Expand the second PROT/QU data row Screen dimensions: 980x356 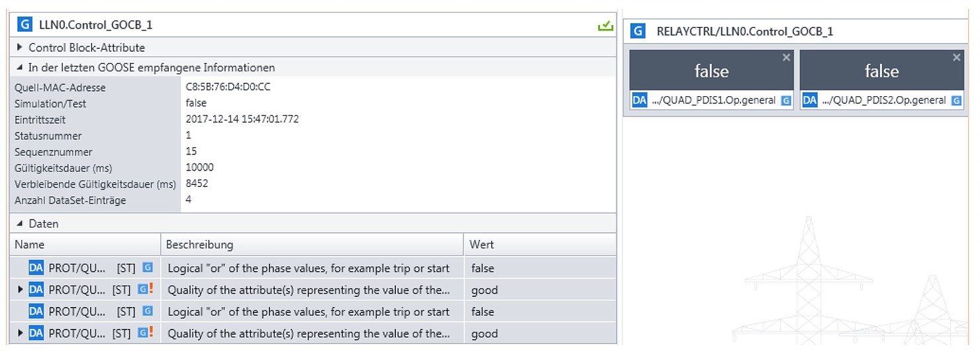pyautogui.click(x=21, y=290)
